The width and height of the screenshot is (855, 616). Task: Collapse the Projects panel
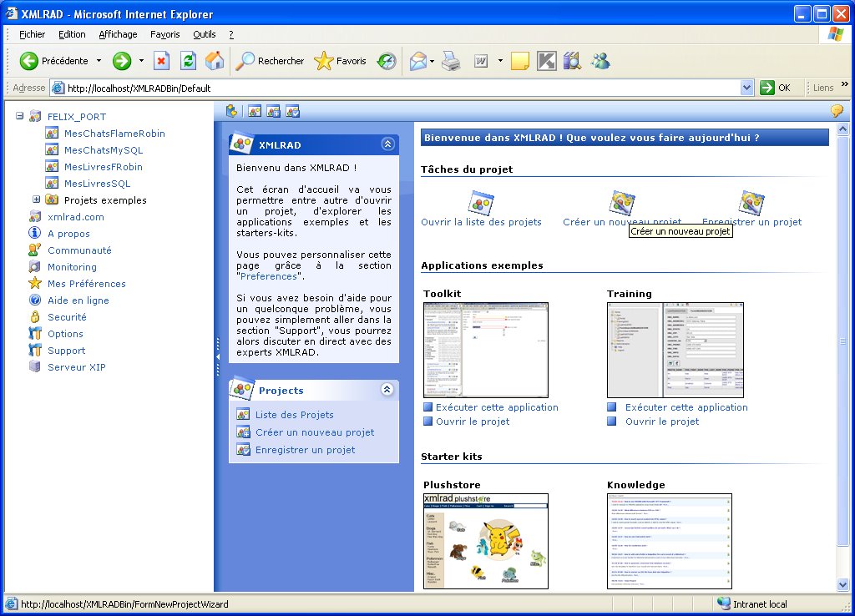[387, 390]
